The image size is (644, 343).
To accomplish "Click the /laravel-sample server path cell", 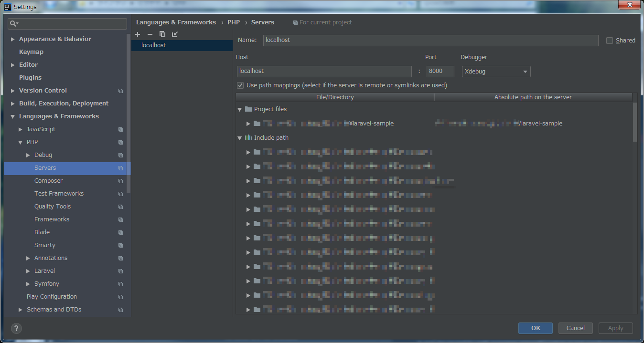I will click(533, 124).
